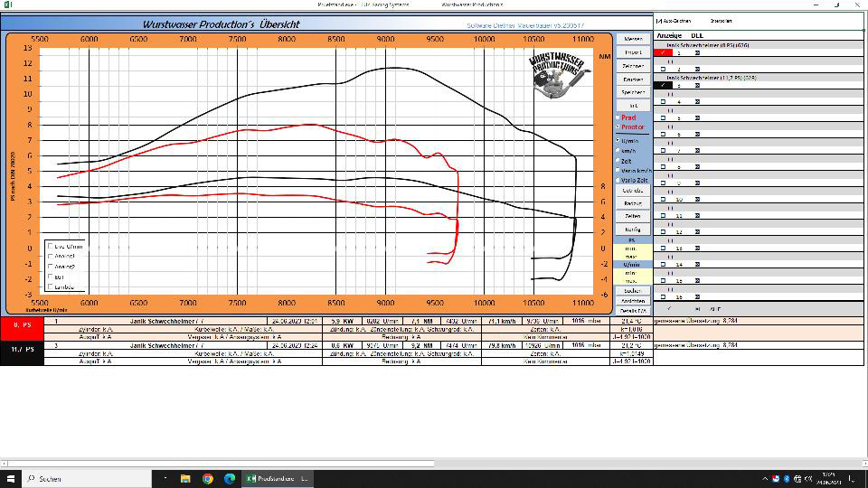Select the km/h radio option
The height and width of the screenshot is (488, 868).
pos(618,151)
